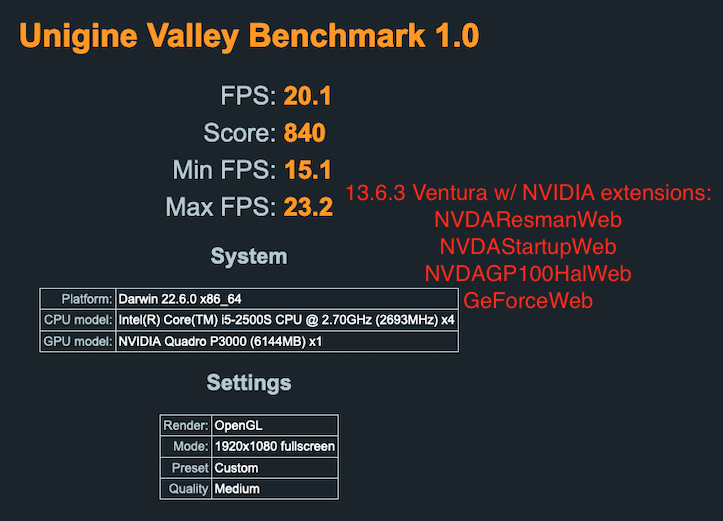Click the Score value 840
This screenshot has width=723, height=521.
point(305,133)
